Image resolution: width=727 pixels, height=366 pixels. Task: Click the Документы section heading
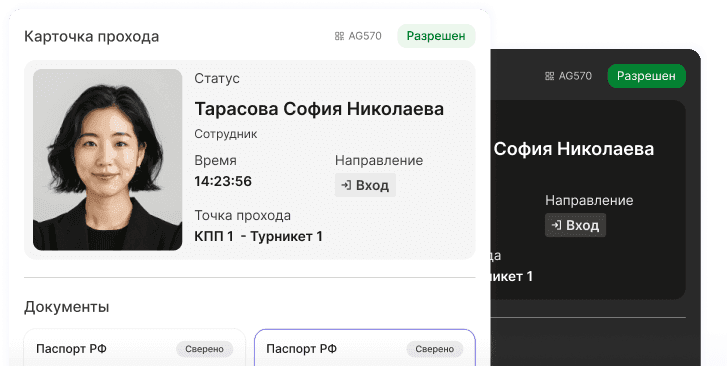point(67,307)
